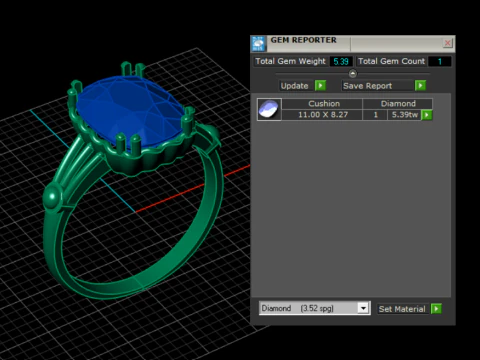Click the Total Gem Weight value 5.39

tap(341, 62)
